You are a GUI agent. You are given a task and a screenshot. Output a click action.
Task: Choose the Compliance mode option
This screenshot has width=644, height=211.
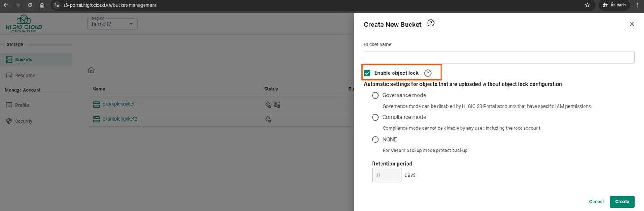pos(376,117)
